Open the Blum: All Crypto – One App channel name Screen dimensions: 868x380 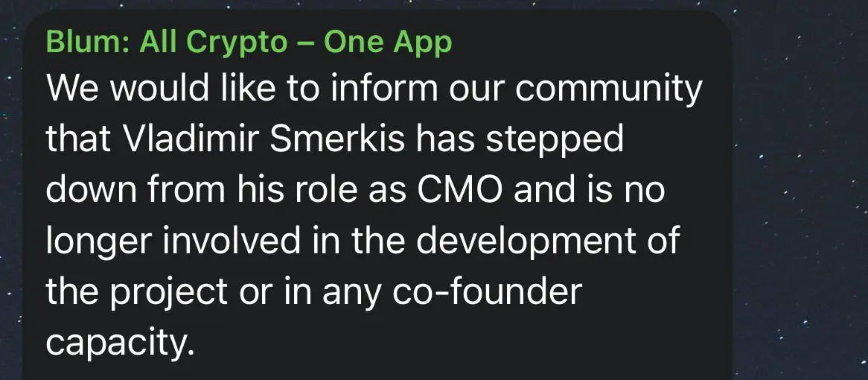pyautogui.click(x=249, y=42)
